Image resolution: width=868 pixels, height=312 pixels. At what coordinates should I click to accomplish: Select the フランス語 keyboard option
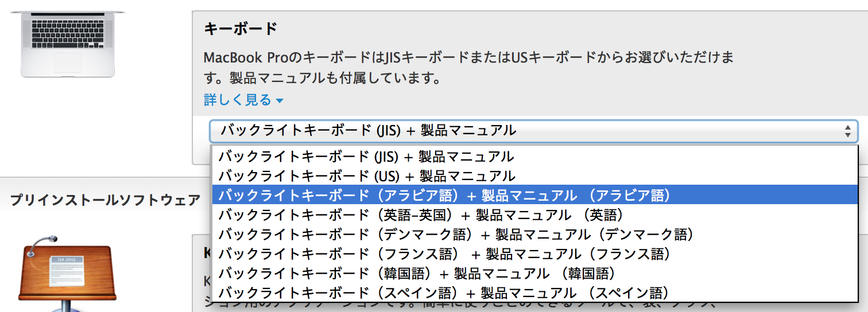pos(536,253)
